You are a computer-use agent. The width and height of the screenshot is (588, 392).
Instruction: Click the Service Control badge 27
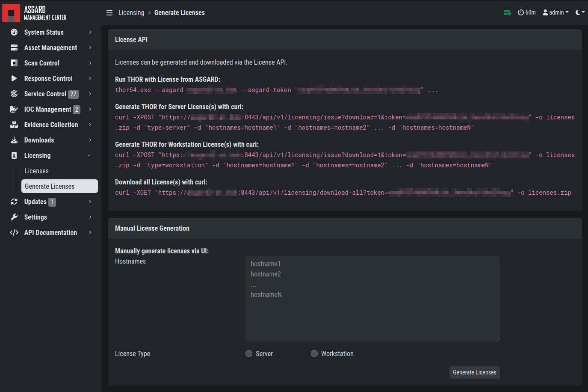(74, 94)
